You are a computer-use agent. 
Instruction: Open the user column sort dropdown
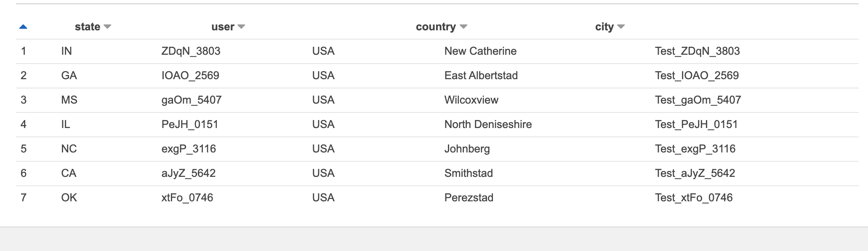point(241,27)
